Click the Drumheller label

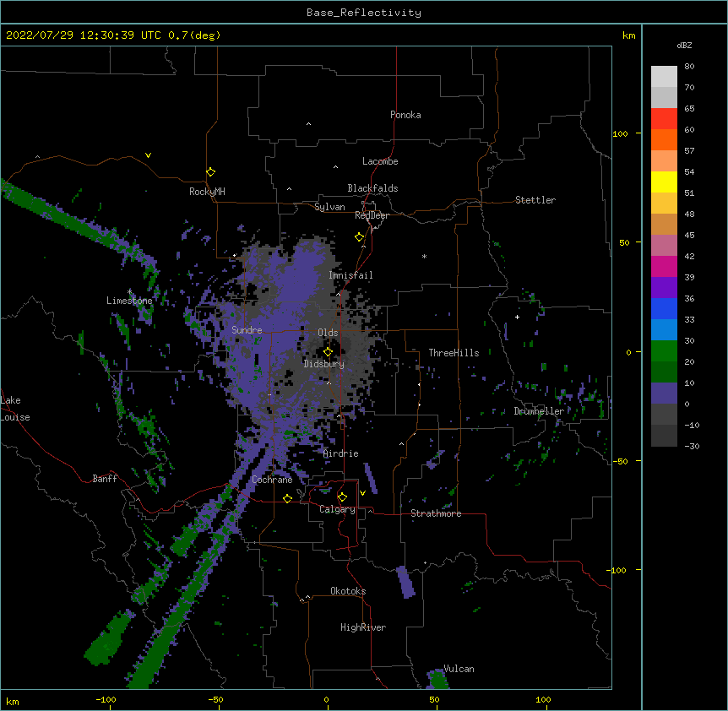(x=539, y=411)
